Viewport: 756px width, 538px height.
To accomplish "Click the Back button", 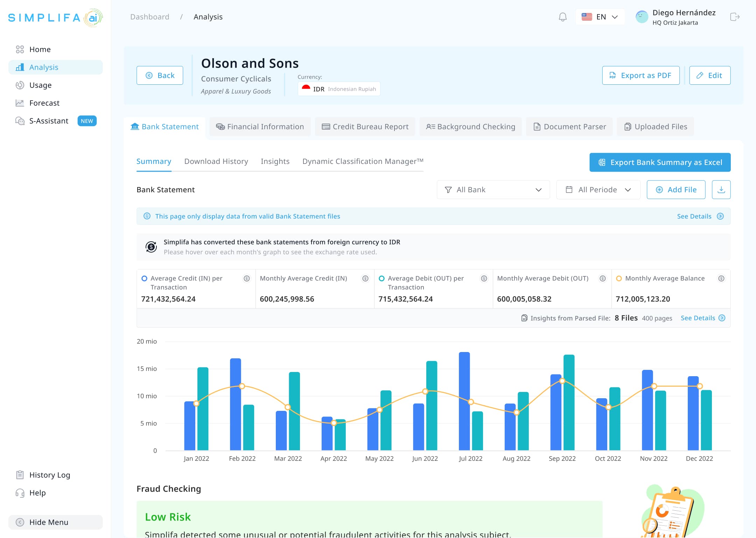I will (160, 75).
